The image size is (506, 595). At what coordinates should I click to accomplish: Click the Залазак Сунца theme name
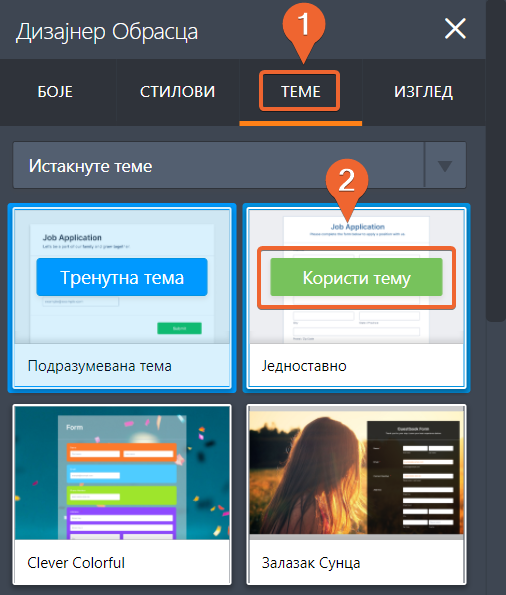(x=311, y=563)
